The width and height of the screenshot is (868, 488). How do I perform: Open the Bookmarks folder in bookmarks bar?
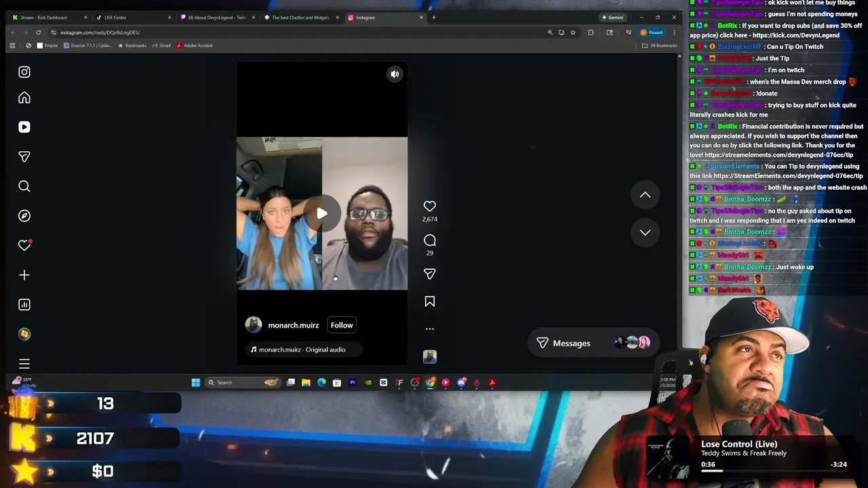[x=132, y=45]
